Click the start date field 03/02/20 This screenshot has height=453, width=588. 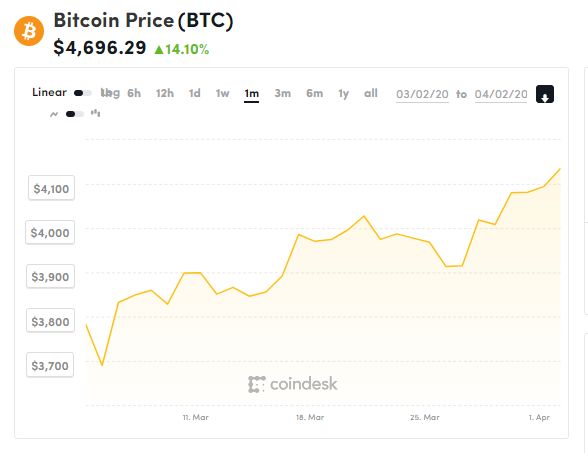coord(422,94)
